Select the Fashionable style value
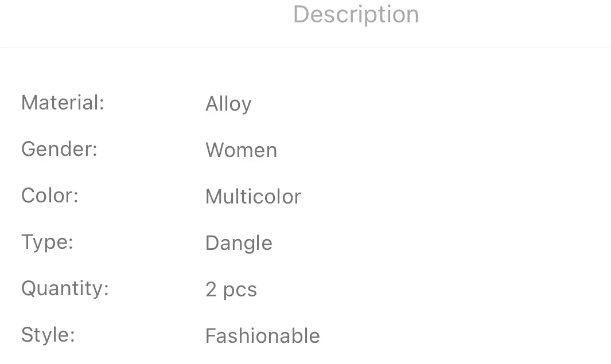 click(x=263, y=335)
